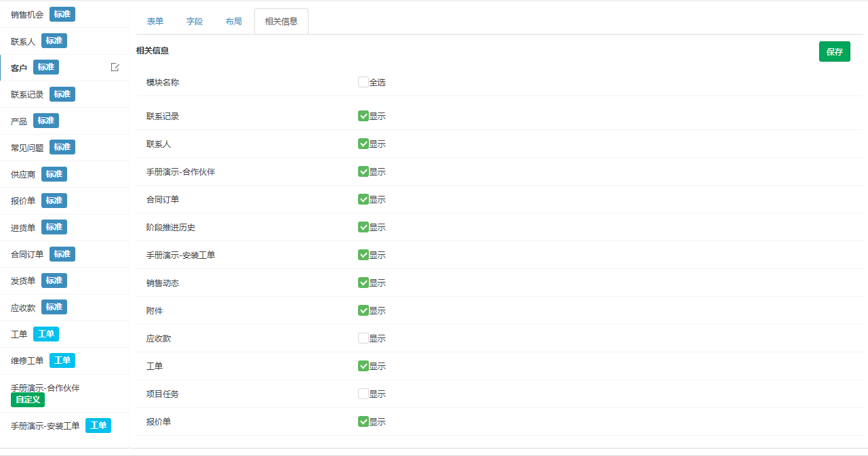Click the edit icon beside 客户

point(115,67)
